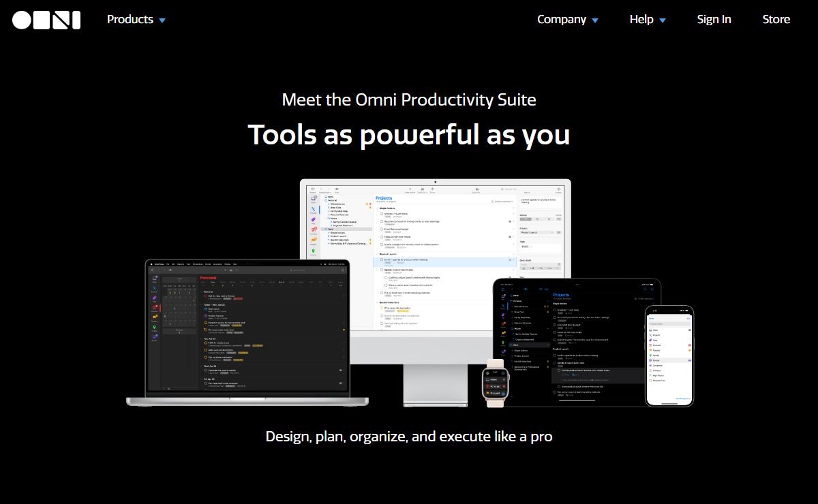The height and width of the screenshot is (504, 818).
Task: Click the blue Projects heading on iMac
Action: click(384, 198)
